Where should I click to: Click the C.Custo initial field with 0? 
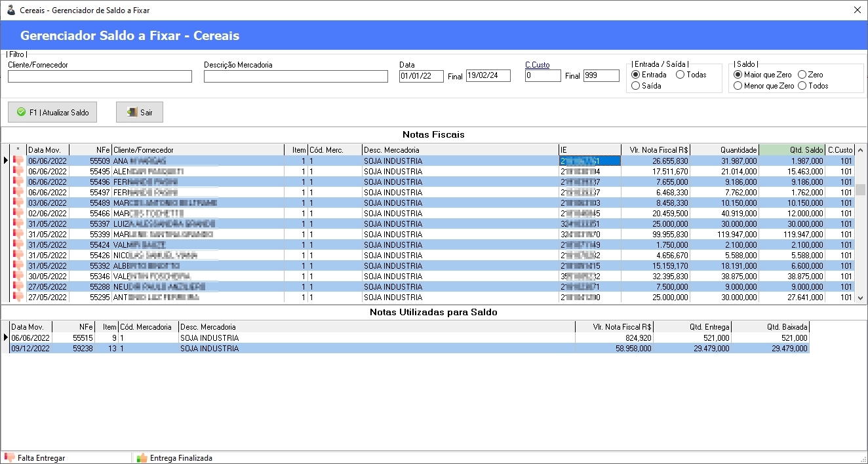pyautogui.click(x=543, y=76)
